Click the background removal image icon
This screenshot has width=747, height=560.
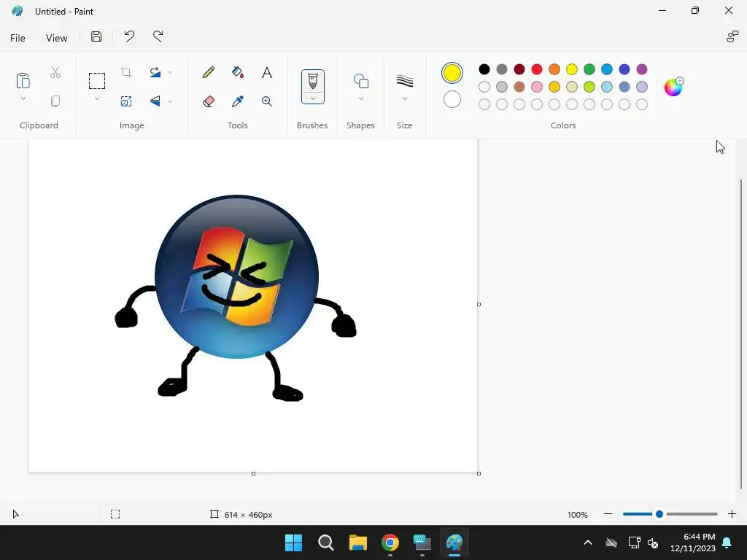click(x=126, y=101)
